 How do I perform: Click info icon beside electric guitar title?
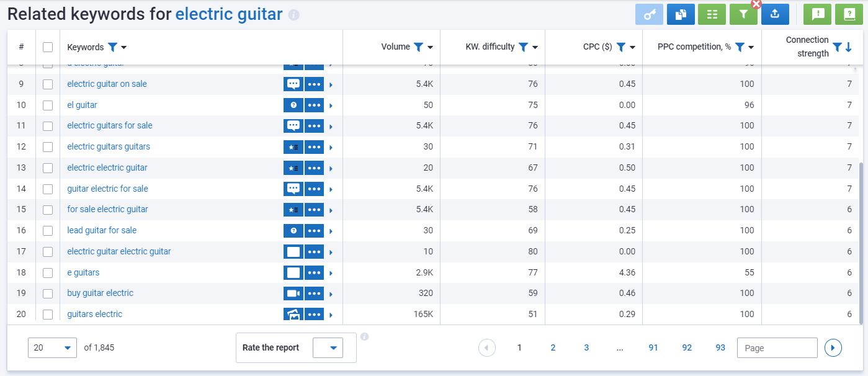(294, 15)
